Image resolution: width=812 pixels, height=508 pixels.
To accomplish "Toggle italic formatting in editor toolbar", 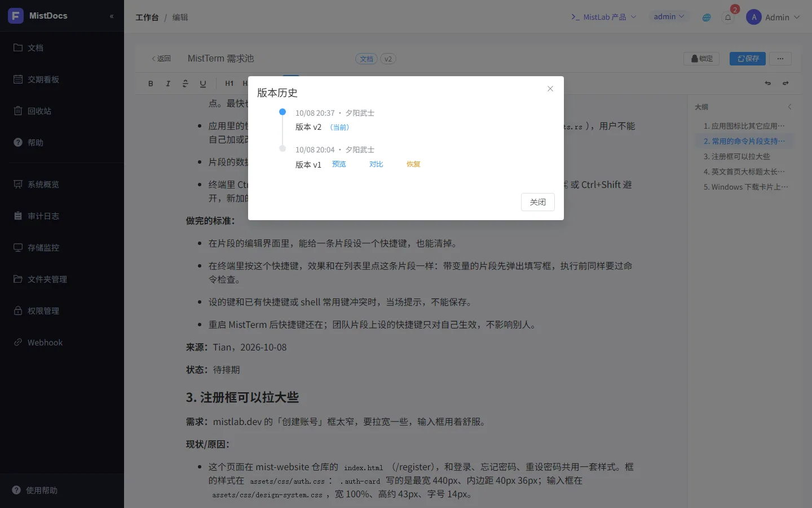I will 168,84.
